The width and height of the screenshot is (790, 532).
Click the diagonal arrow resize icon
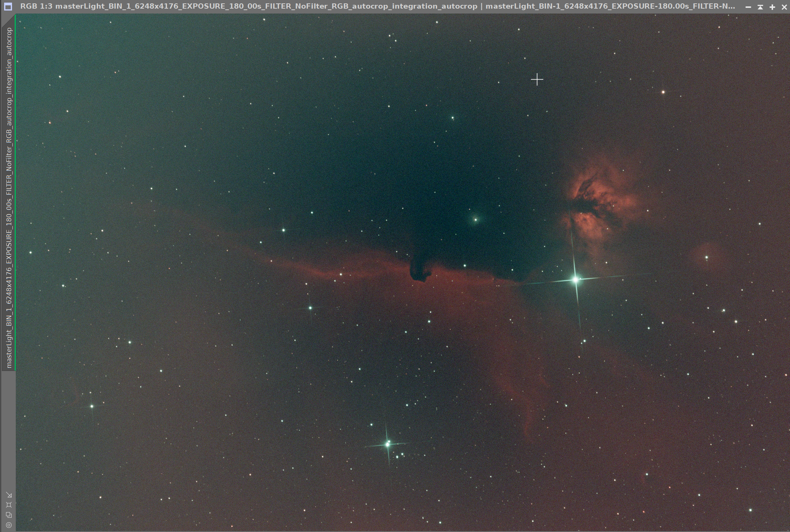9,495
